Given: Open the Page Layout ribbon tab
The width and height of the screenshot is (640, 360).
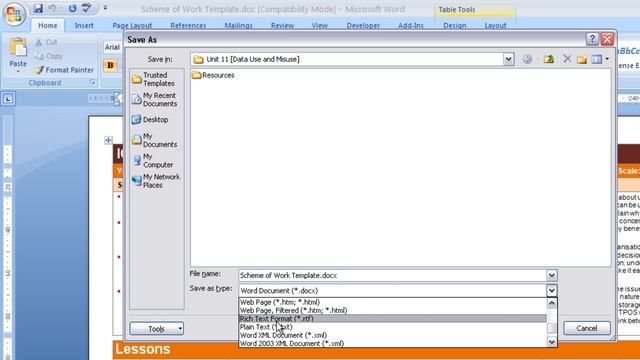Looking at the screenshot, I should [x=132, y=25].
